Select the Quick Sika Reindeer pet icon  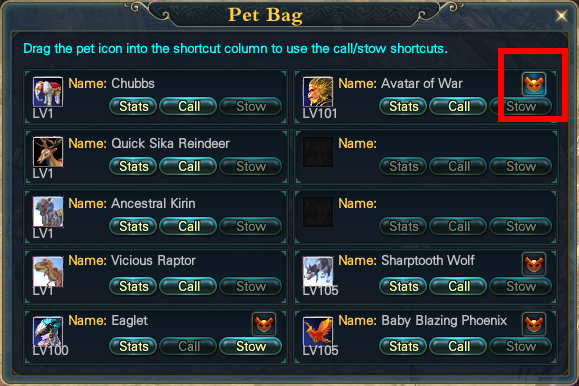point(48,152)
